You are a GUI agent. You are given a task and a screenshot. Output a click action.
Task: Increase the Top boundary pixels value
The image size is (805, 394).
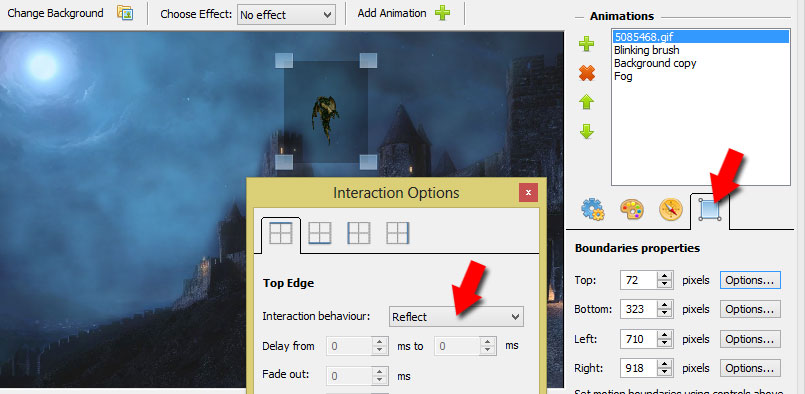pos(665,276)
